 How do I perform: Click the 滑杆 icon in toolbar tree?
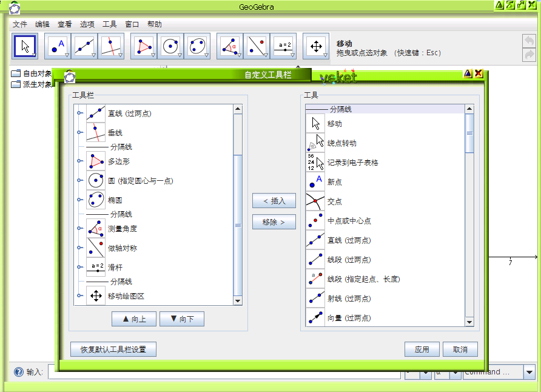pos(96,267)
